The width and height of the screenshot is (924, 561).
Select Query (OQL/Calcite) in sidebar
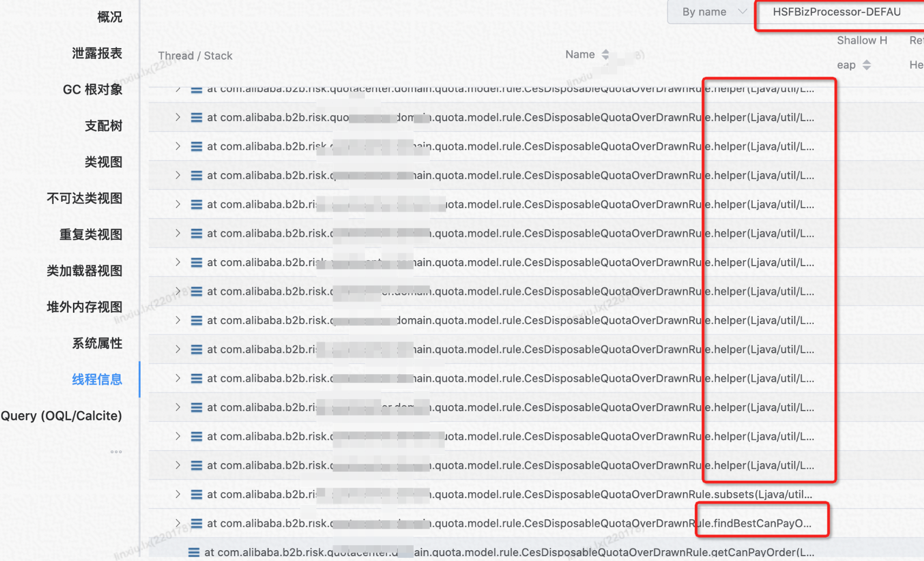coord(61,416)
